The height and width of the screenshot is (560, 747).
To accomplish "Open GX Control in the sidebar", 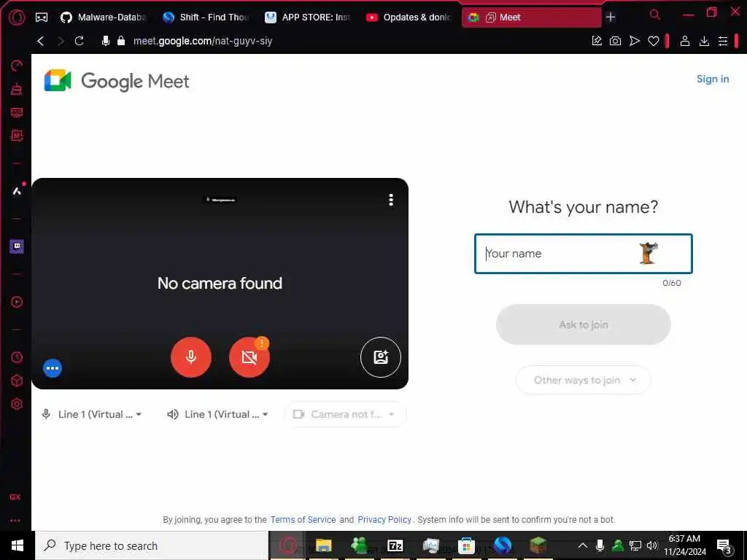I will 17,65.
